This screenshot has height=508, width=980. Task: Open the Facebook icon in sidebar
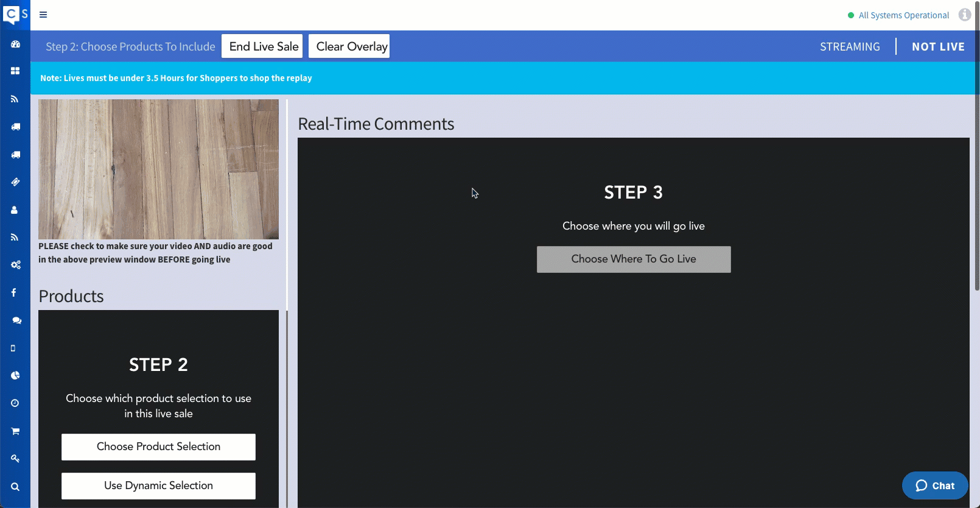(x=14, y=293)
